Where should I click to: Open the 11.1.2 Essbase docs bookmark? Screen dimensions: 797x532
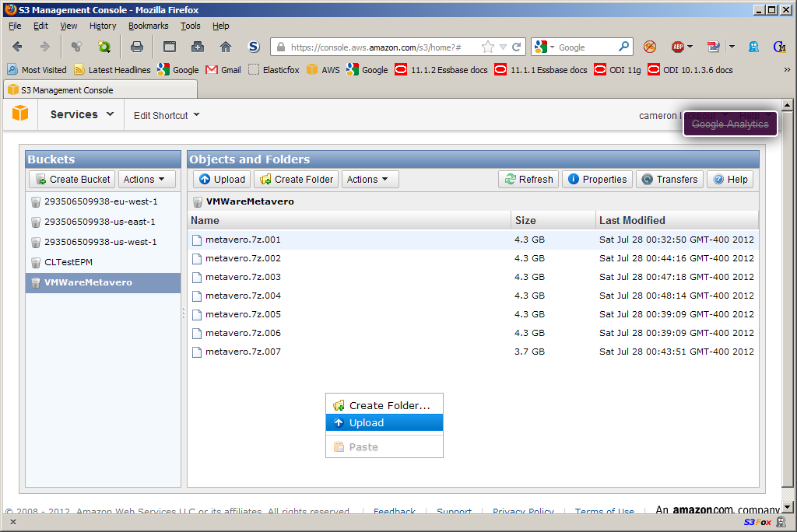tap(441, 70)
